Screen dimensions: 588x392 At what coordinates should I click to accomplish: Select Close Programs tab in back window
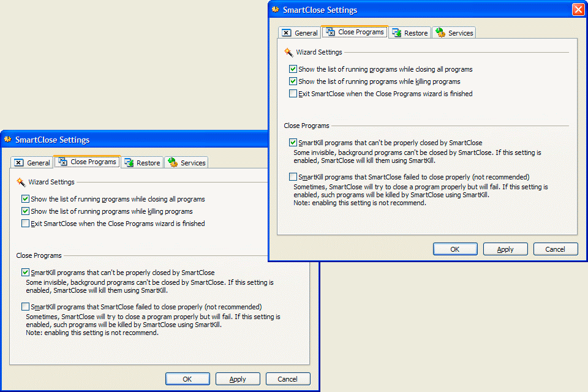pos(87,162)
